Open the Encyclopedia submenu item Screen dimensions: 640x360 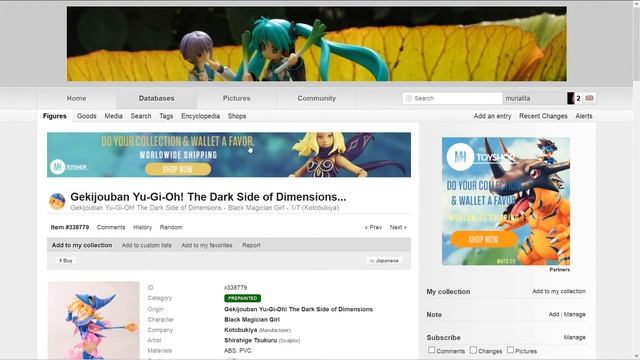tap(200, 116)
